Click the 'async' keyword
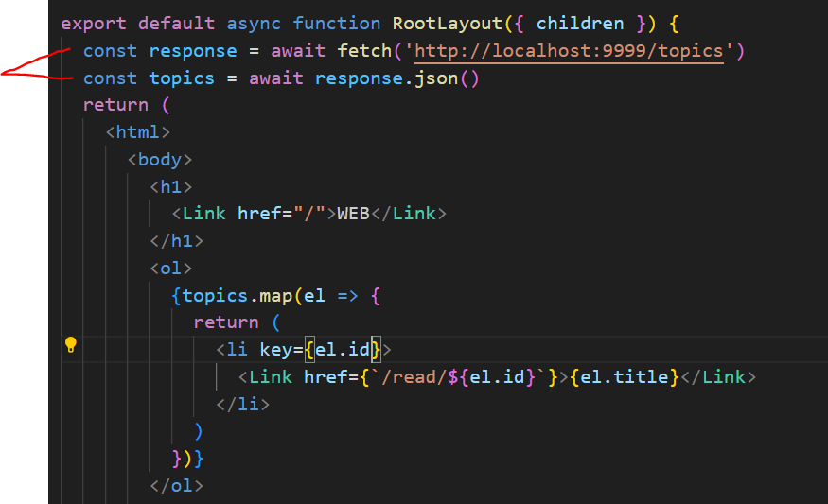 254,24
